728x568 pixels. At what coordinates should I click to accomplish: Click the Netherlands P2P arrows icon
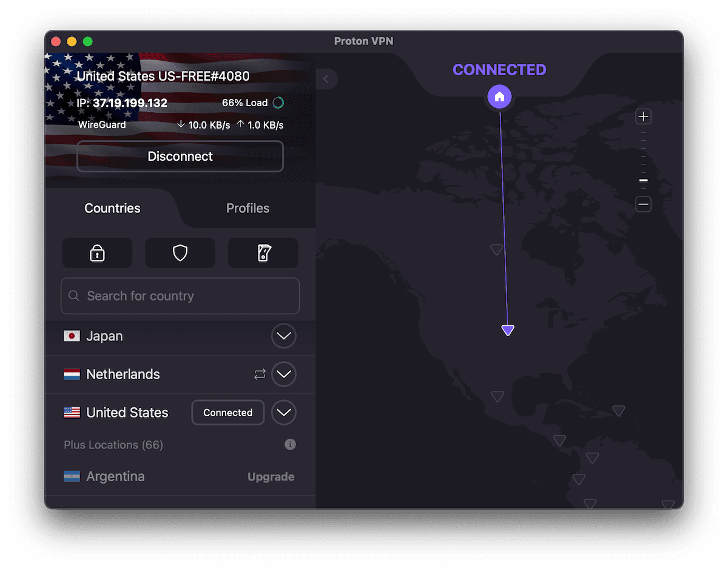coord(260,374)
